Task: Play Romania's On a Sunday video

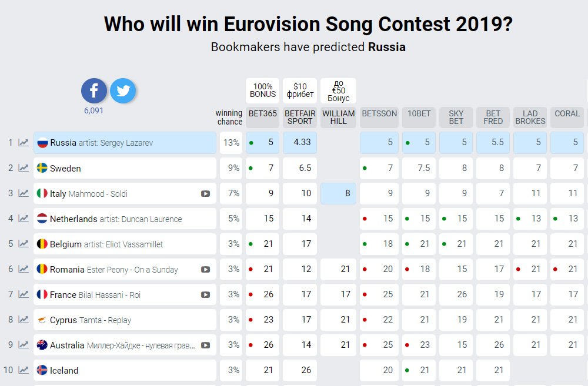Action: pos(205,270)
